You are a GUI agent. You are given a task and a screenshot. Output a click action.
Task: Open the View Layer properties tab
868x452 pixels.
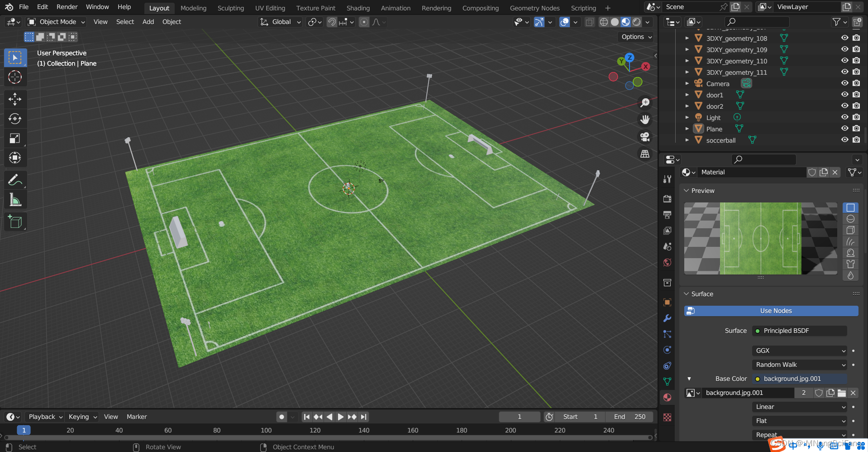click(667, 231)
